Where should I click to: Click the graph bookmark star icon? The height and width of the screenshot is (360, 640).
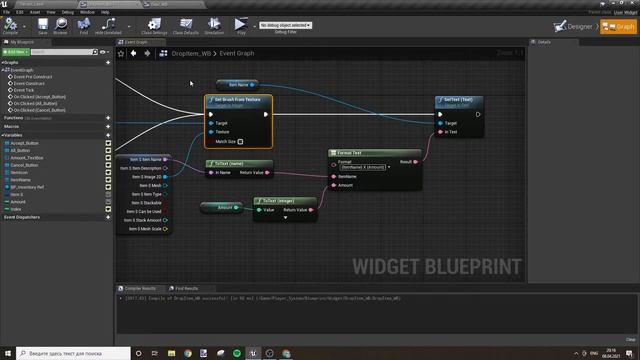coord(121,53)
